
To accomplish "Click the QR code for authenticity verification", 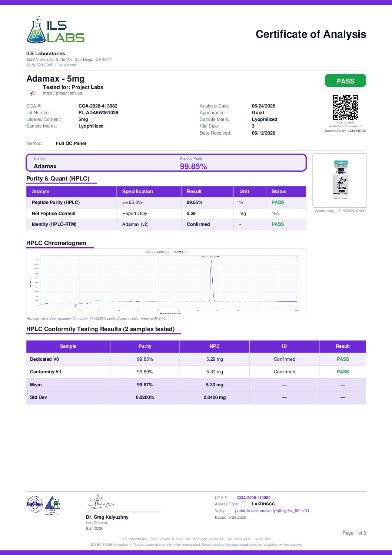I will click(x=345, y=108).
